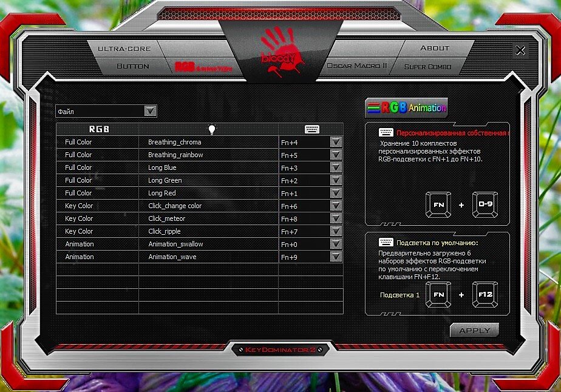This screenshot has height=392, width=561.
Task: Expand hotkey dropdown for Animation_swallow
Action: pyautogui.click(x=336, y=244)
